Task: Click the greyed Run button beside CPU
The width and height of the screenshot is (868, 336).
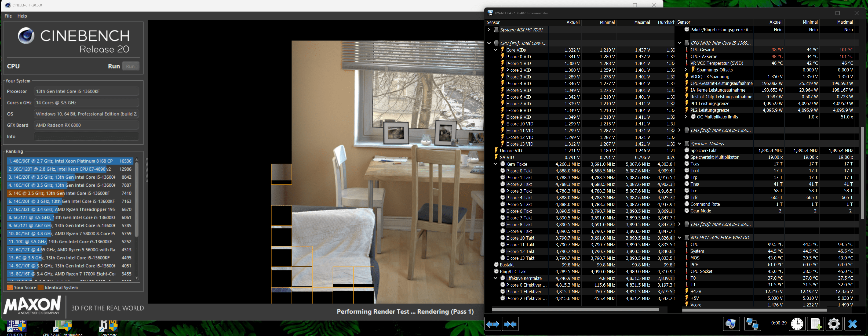Action: pos(130,66)
